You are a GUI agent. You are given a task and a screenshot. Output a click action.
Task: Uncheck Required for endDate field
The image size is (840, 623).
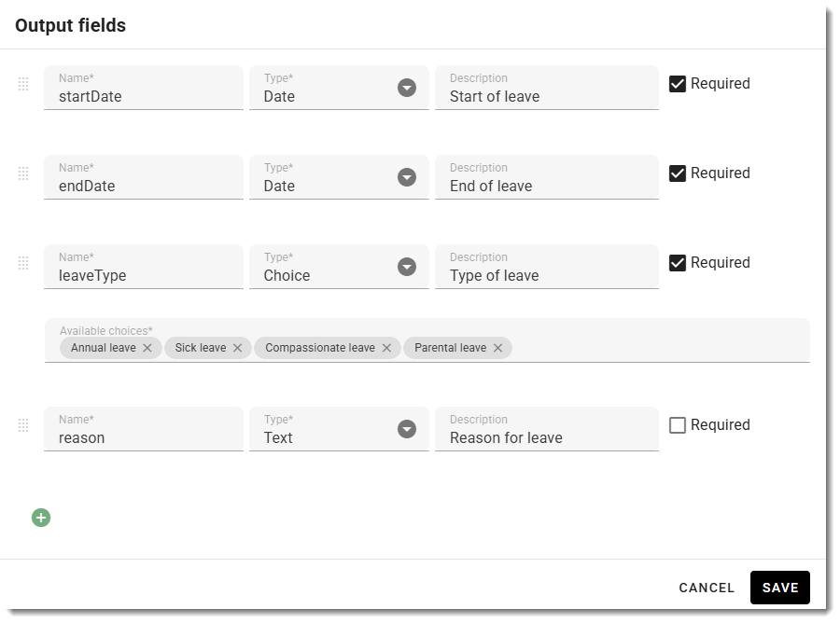[x=678, y=173]
